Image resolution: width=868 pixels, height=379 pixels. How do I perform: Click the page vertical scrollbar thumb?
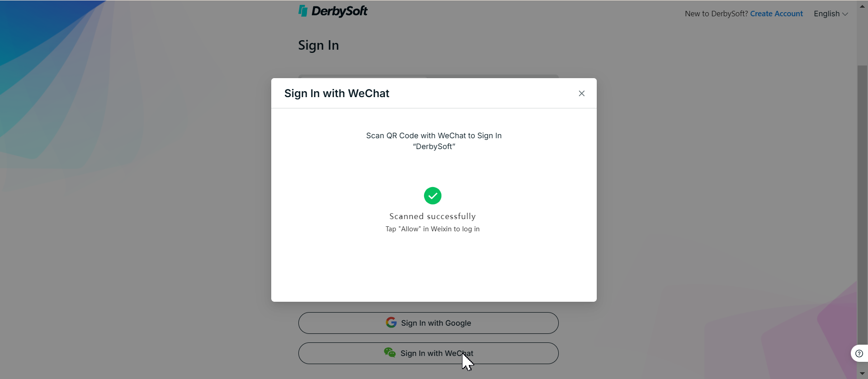(x=862, y=204)
